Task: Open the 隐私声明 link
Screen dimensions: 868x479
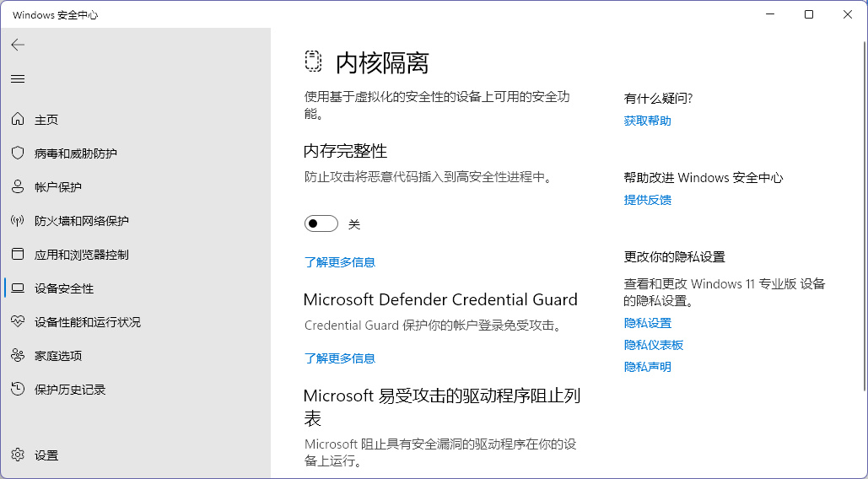Action: coord(647,367)
